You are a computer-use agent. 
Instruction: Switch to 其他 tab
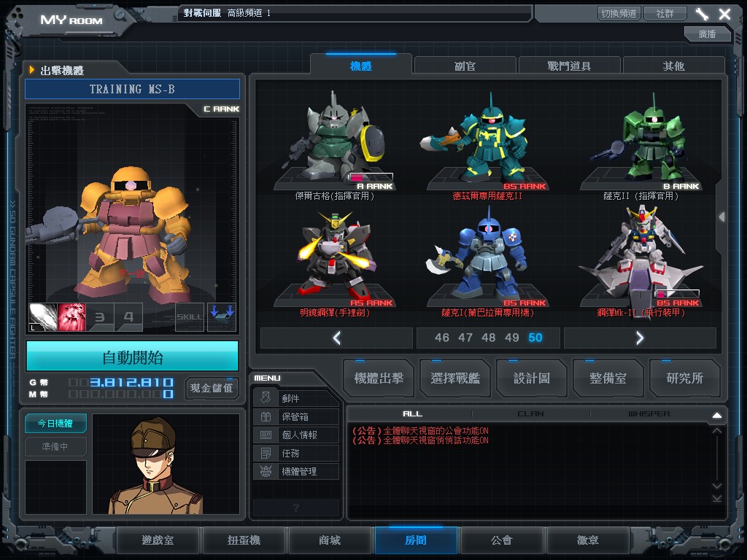[673, 66]
